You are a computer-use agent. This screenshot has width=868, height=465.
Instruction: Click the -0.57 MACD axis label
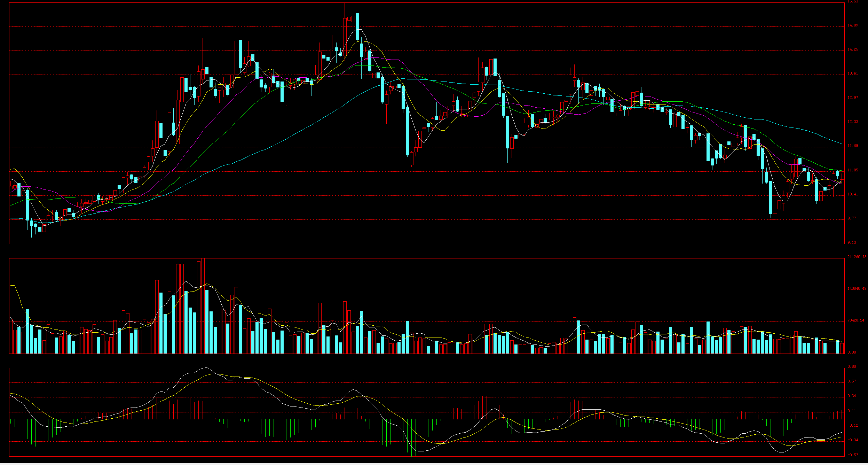(x=853, y=455)
